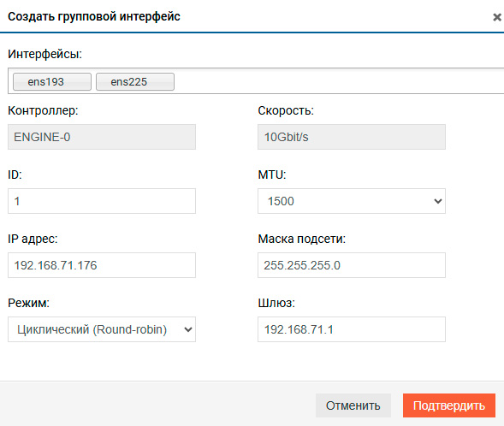
Task: Focus the IP адрес field
Action: (x=102, y=265)
